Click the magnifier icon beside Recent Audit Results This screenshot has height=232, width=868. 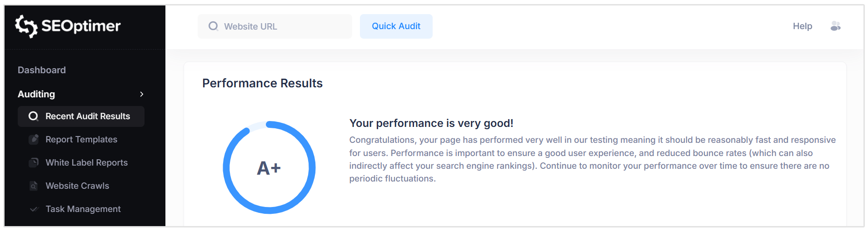tap(33, 116)
